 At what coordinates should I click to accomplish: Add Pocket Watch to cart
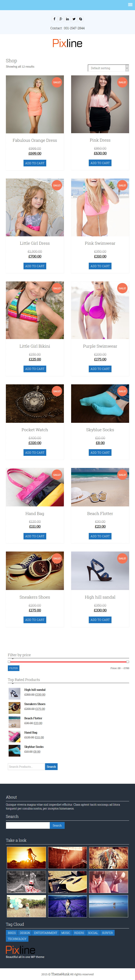click(x=35, y=453)
